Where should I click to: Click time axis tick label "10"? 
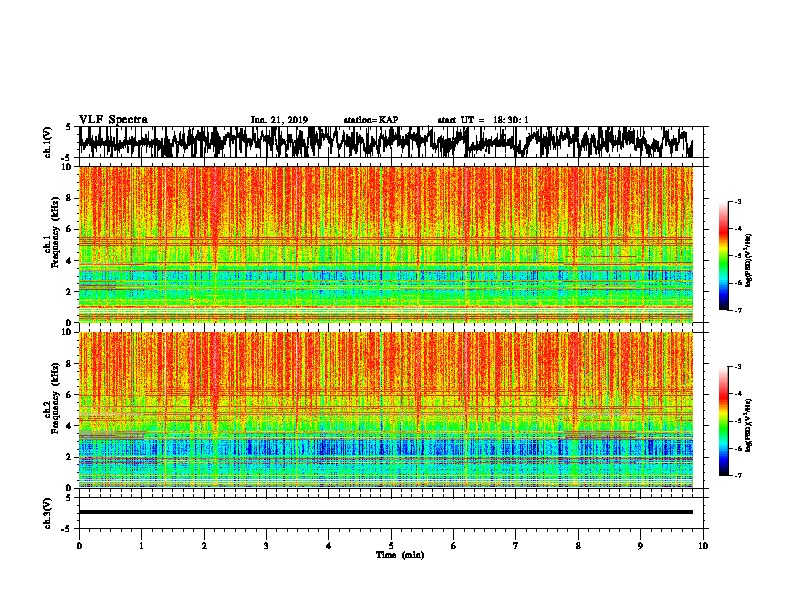[x=703, y=546]
